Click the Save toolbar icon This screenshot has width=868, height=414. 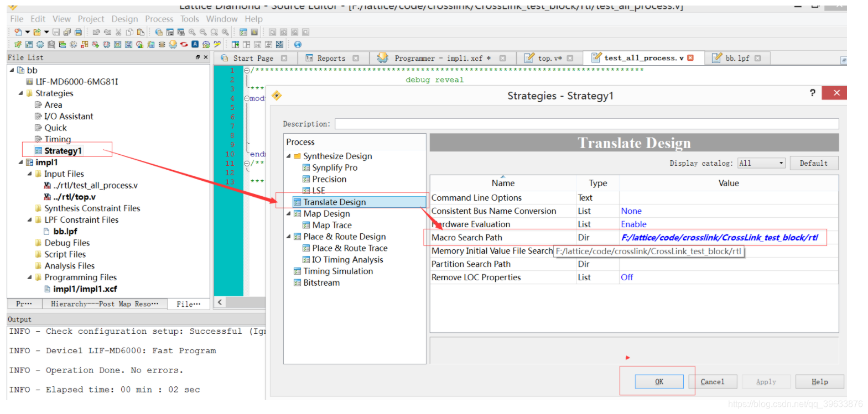[x=56, y=32]
